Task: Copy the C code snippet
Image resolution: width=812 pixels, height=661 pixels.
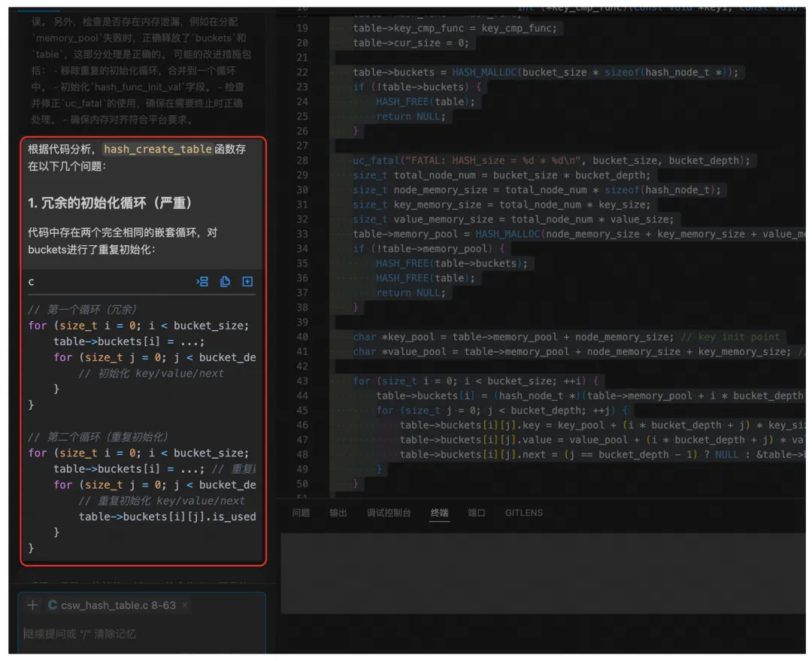Action: 225,281
